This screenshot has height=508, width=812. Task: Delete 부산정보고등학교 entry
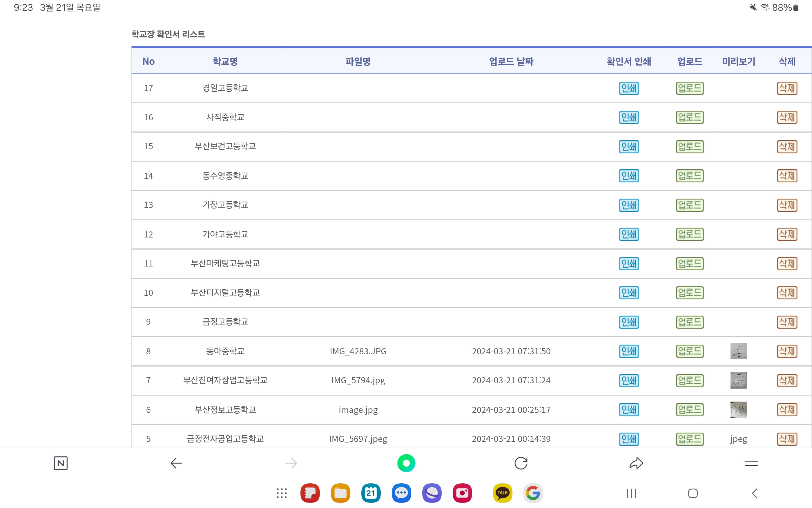click(787, 409)
